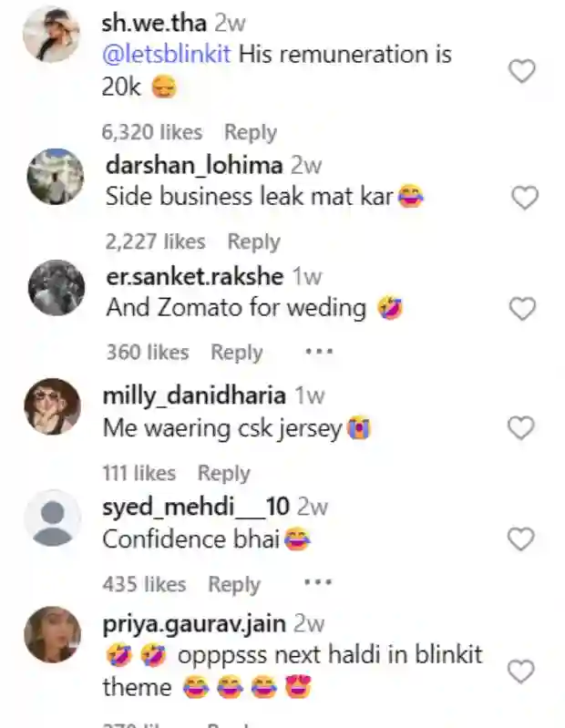
Task: Heart milly_danidharia's csk jersey comment
Action: pyautogui.click(x=520, y=427)
